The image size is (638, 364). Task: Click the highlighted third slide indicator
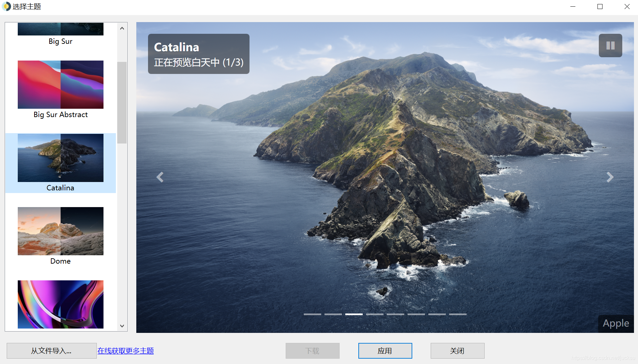click(354, 314)
